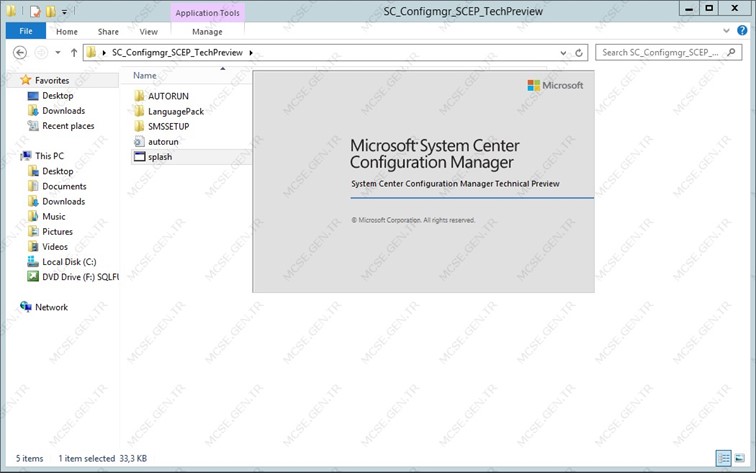Expand breadcrumb arrow after SC_Configmgr_SCEP_TechPreview
Image resolution: width=756 pixels, height=473 pixels.
[251, 53]
